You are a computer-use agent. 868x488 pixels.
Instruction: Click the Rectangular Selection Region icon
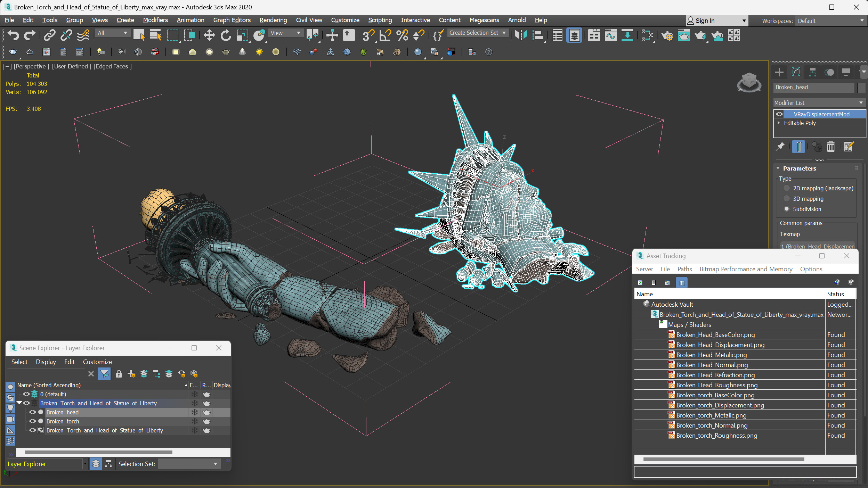(172, 35)
